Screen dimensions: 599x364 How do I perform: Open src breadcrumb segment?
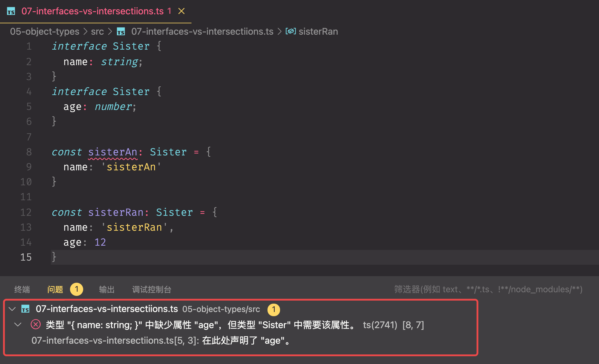point(97,31)
